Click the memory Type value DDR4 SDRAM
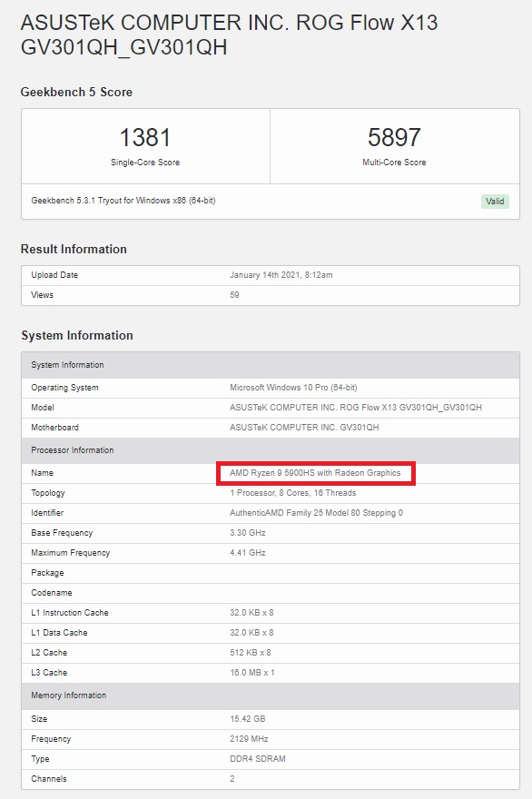Screen dimensions: 532x799 pos(258,759)
